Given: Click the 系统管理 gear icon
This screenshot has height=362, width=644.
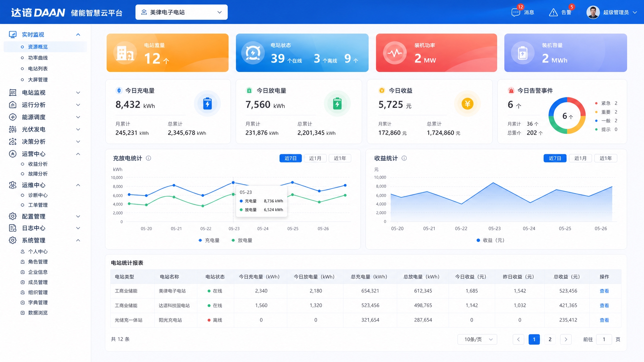Looking at the screenshot, I should pos(13,240).
